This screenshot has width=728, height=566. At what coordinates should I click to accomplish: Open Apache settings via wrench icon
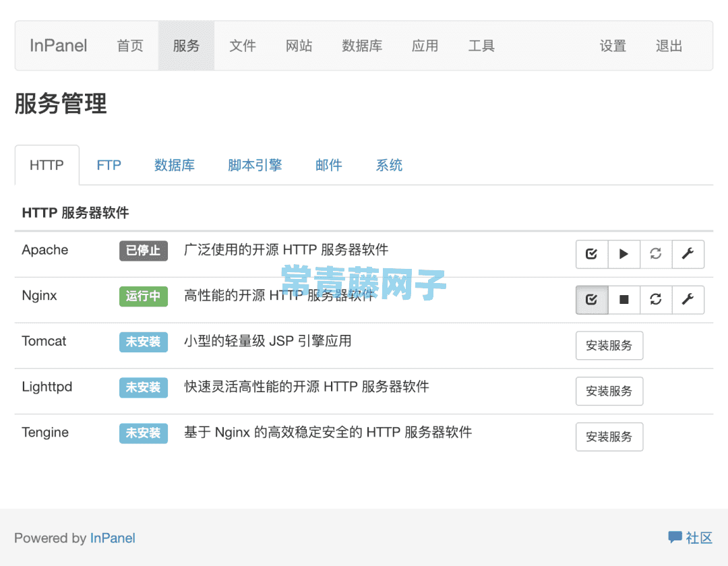point(688,254)
